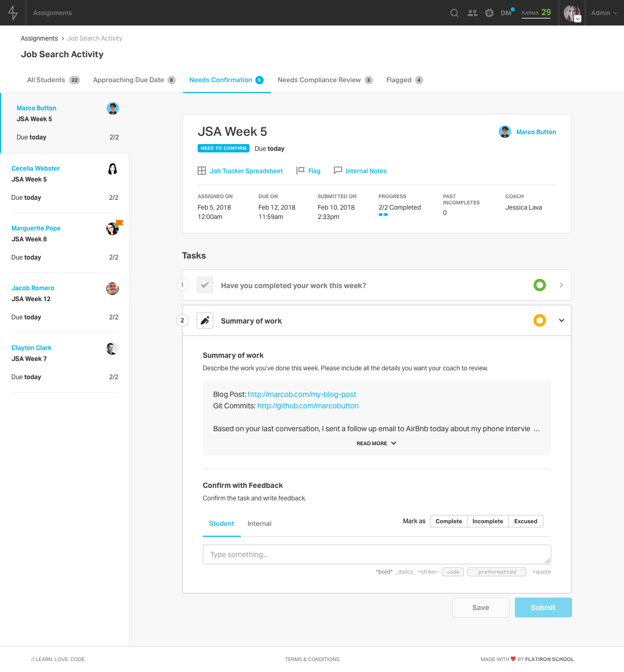Mark task as Incomplete
The height and width of the screenshot is (672, 624).
point(488,521)
